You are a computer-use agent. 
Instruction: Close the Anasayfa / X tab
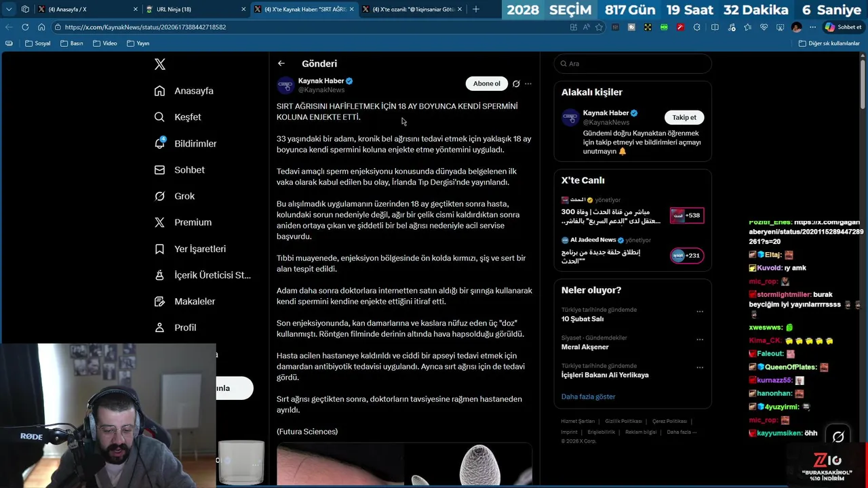[136, 9]
